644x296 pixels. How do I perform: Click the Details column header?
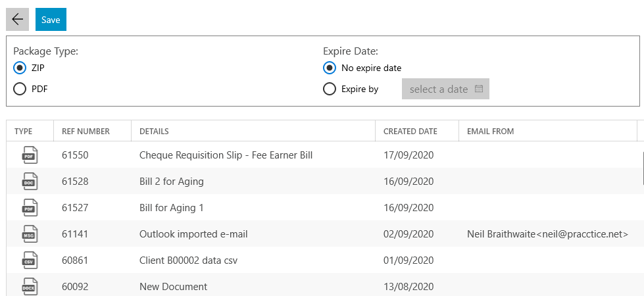point(154,132)
